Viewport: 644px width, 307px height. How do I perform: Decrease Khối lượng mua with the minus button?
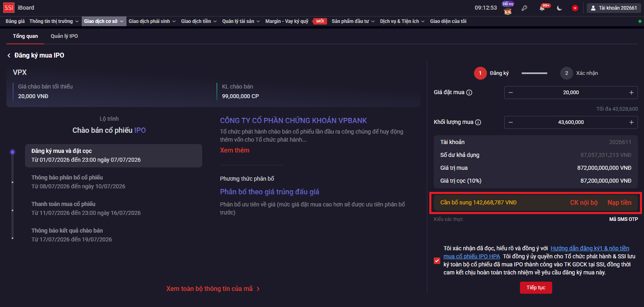coord(511,122)
